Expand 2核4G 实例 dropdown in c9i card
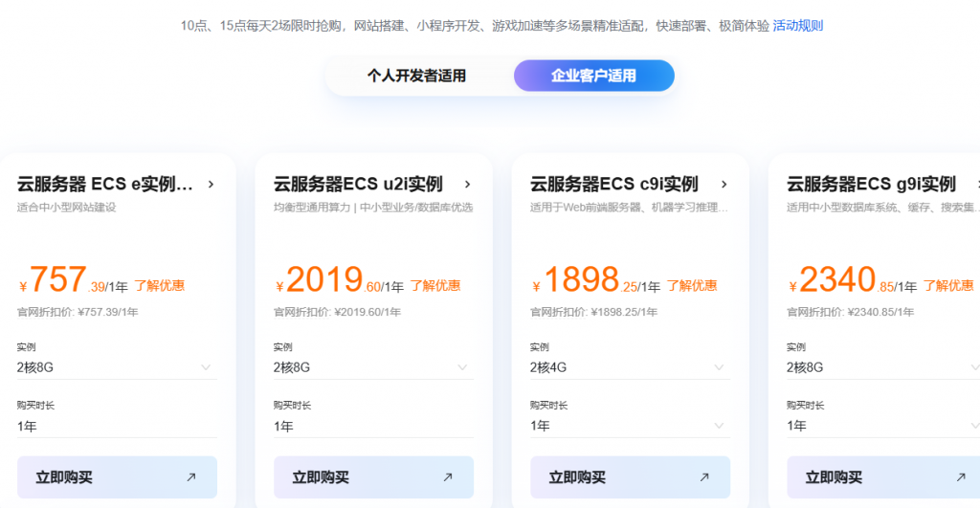The image size is (980, 508). click(630, 367)
